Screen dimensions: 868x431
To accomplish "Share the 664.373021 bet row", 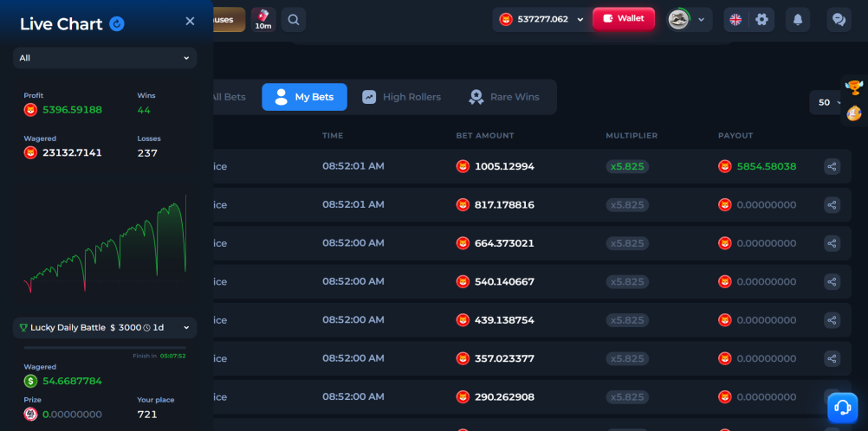I will click(x=832, y=243).
